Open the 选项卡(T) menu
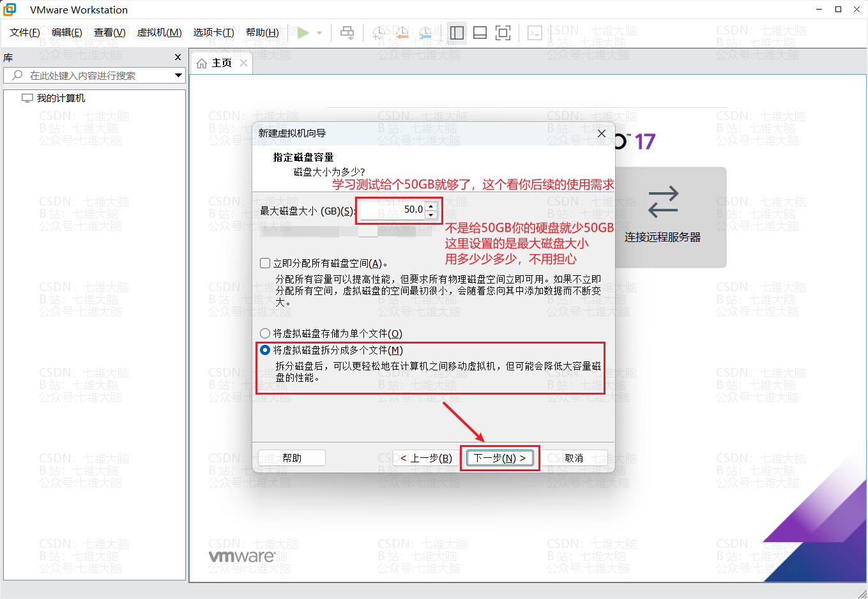 coord(214,33)
